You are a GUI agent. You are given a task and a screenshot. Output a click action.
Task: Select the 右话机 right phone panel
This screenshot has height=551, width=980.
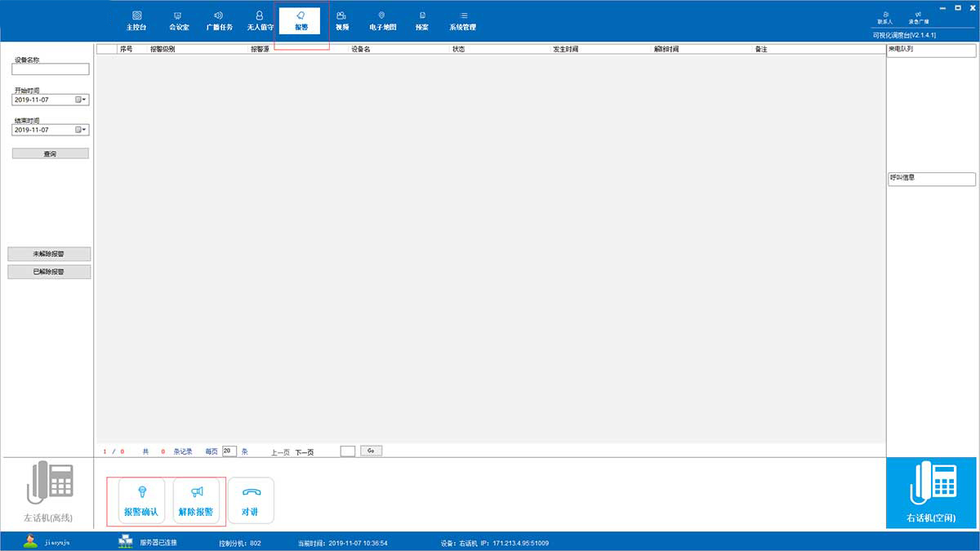coord(932,492)
